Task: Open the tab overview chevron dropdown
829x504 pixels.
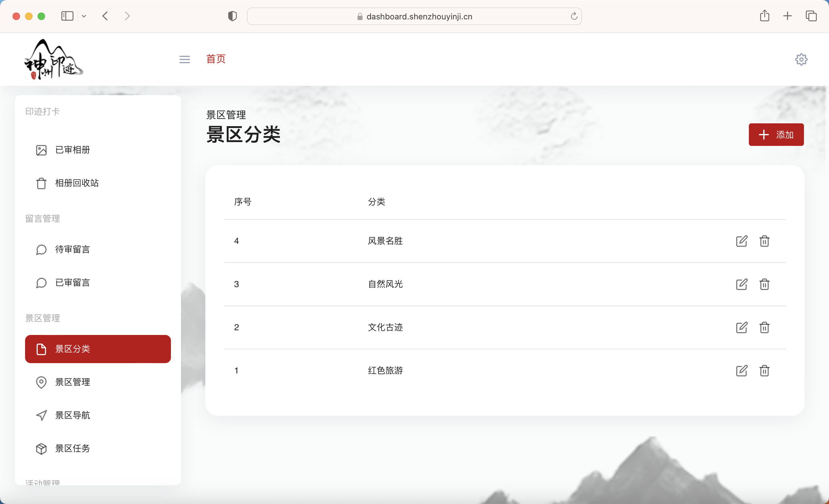Action: pos(84,16)
